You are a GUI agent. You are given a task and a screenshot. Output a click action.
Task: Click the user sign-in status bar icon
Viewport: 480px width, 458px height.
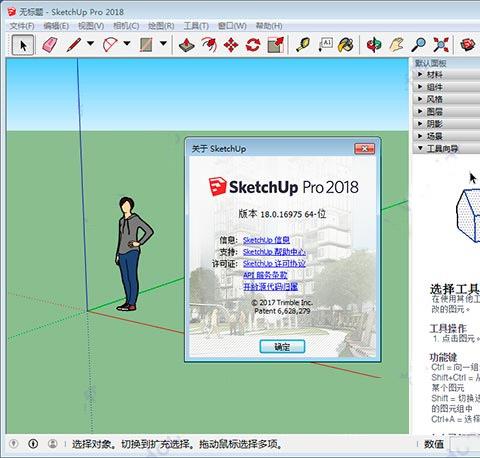tap(52, 444)
